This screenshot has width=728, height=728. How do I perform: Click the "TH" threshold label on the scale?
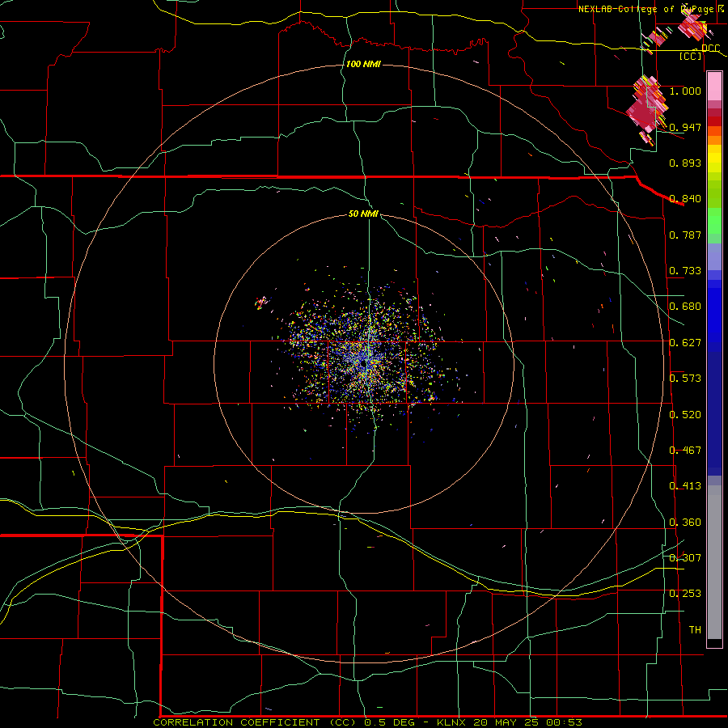coord(695,630)
